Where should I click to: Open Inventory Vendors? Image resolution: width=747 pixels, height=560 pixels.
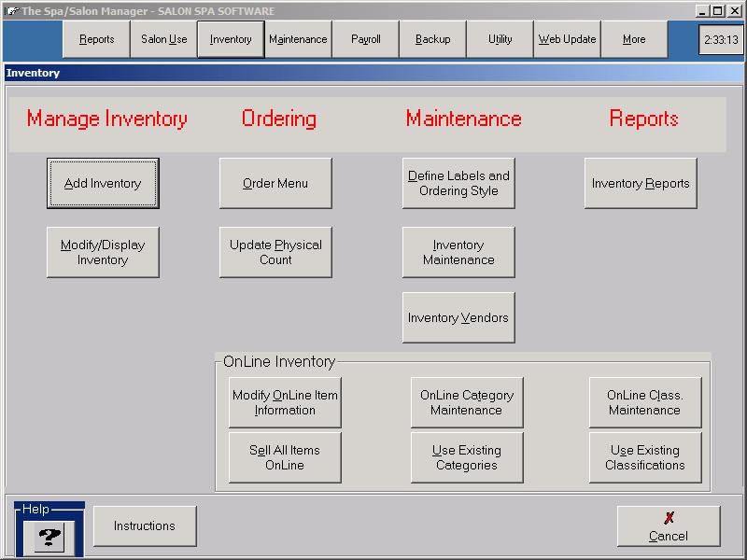458,317
